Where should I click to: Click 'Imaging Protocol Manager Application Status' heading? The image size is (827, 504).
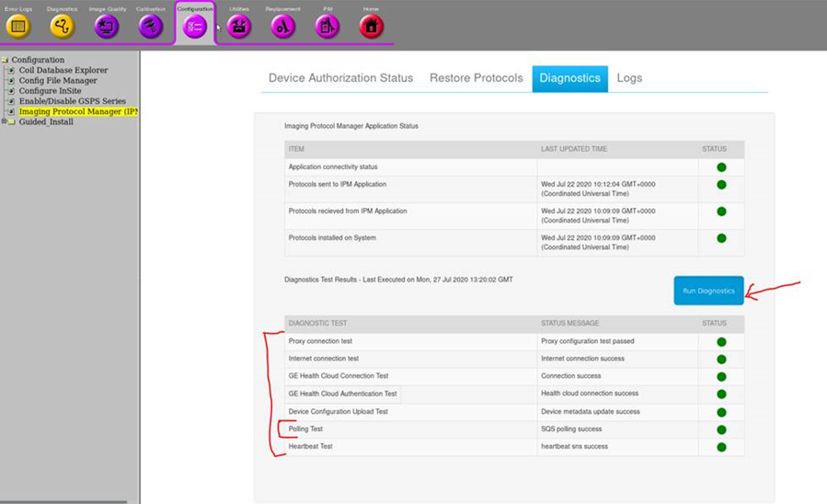click(351, 126)
